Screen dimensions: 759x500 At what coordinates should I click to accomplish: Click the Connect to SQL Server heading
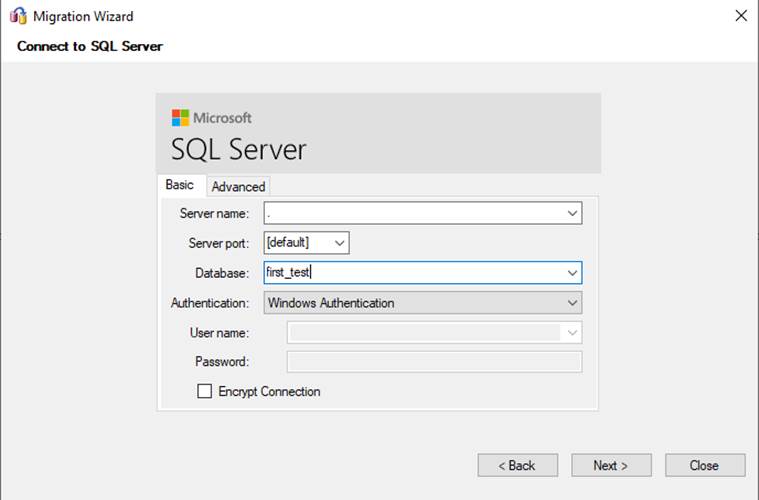90,46
